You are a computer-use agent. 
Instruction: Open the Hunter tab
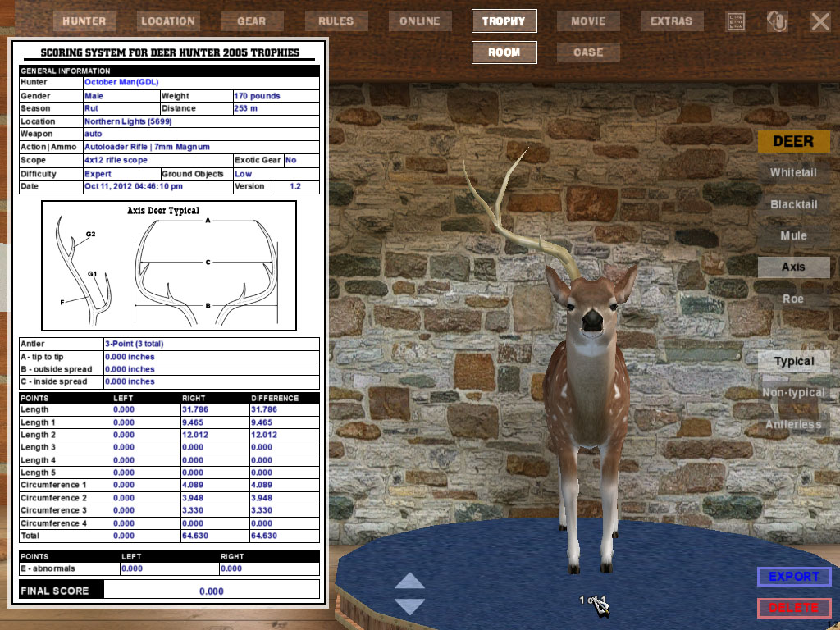[84, 21]
